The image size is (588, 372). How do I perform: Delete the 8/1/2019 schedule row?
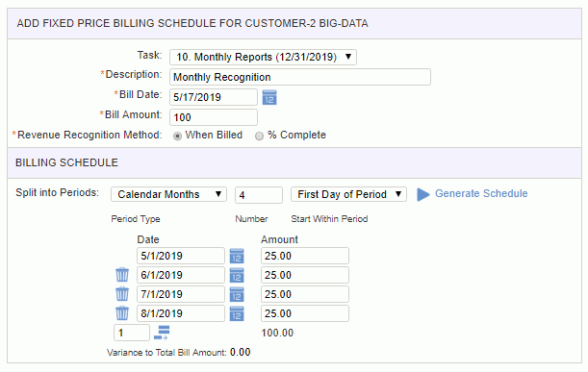(x=122, y=313)
